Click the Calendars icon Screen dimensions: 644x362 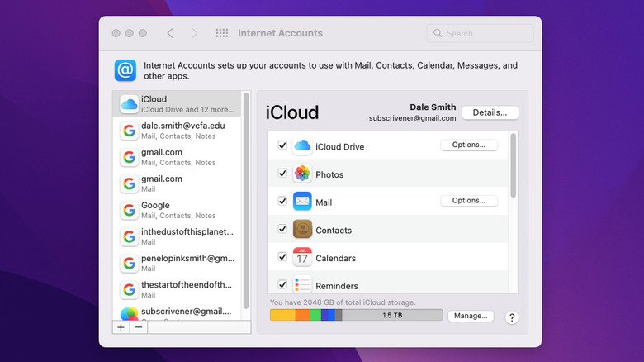coord(302,258)
